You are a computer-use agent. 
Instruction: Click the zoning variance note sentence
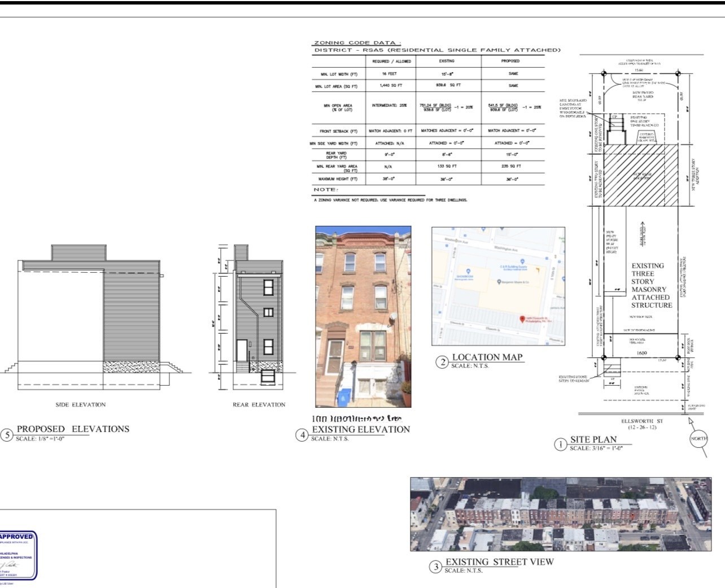click(391, 200)
